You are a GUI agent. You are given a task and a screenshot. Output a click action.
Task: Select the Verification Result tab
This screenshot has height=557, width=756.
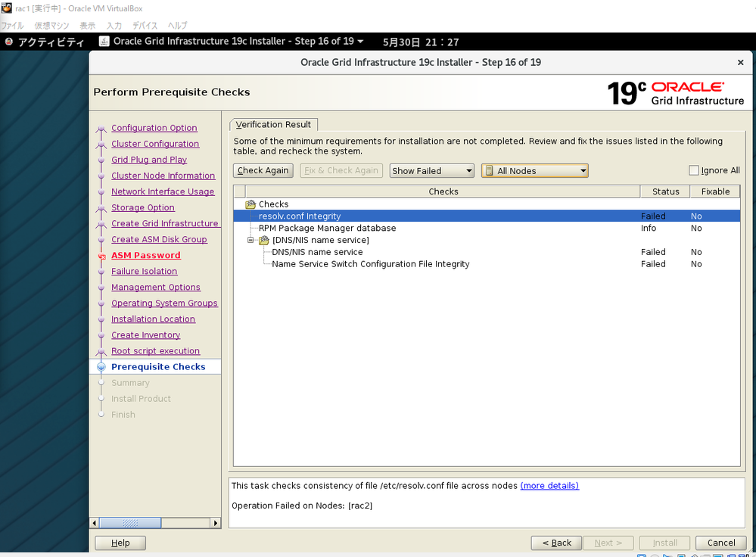[273, 124]
